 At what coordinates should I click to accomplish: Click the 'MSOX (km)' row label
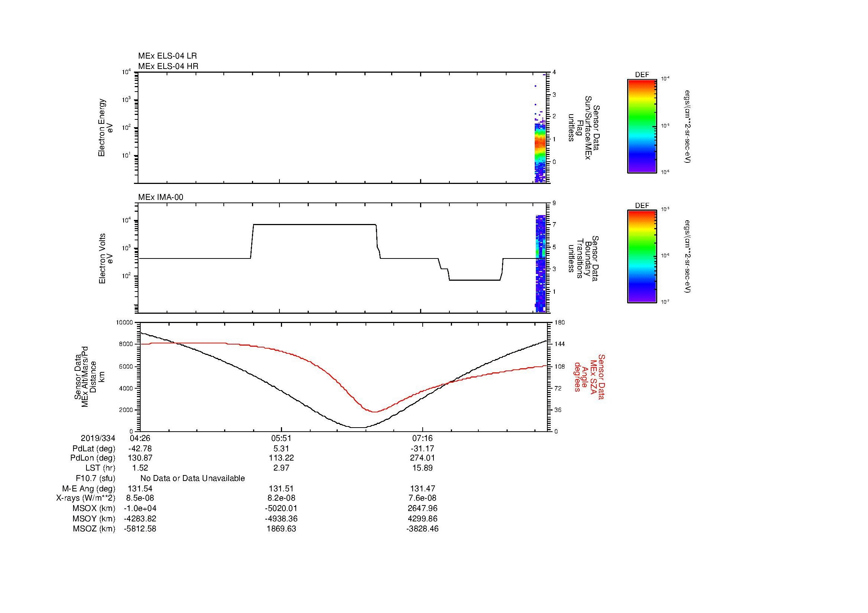[94, 508]
